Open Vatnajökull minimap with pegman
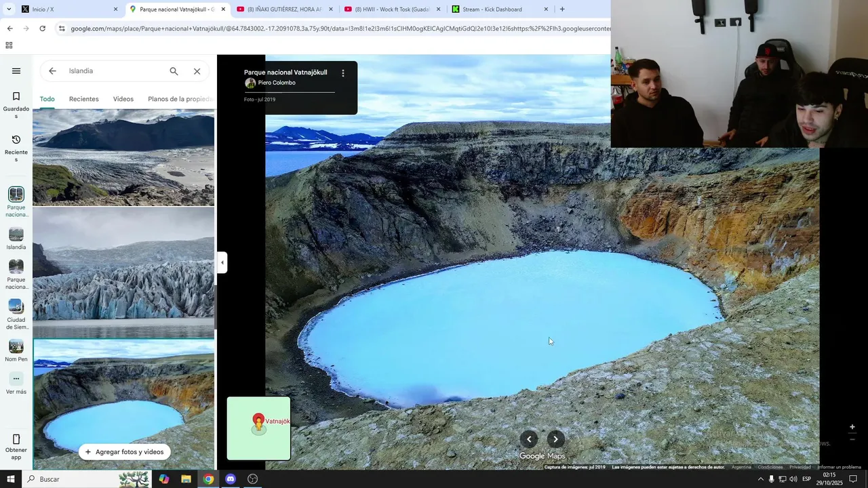868x488 pixels. 258,428
